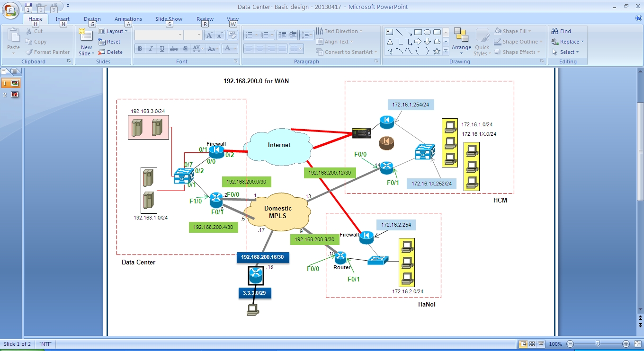The image size is (644, 351).
Task: Click the Reset slide button
Action: point(109,42)
